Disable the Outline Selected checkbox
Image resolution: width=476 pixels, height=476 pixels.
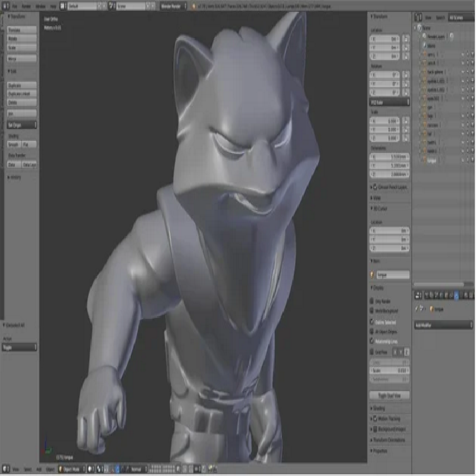pos(372,321)
